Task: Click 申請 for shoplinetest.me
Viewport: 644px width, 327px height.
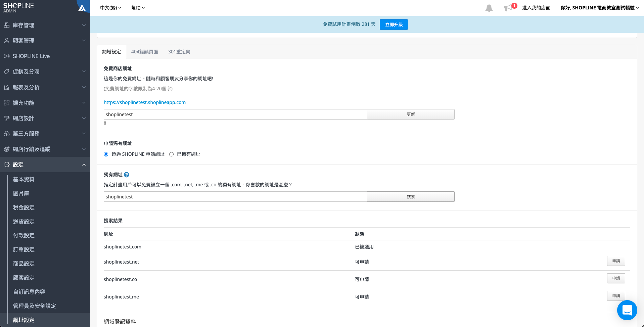Action: [616, 296]
